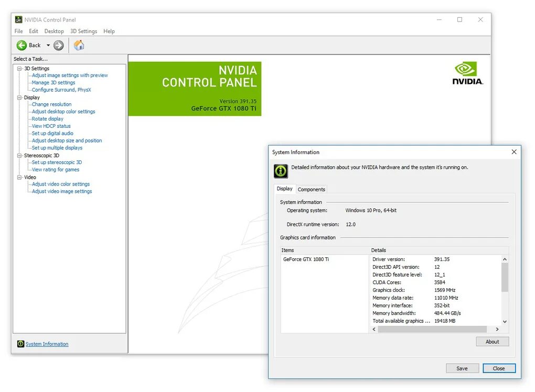Select Set up multiple displays

57,148
